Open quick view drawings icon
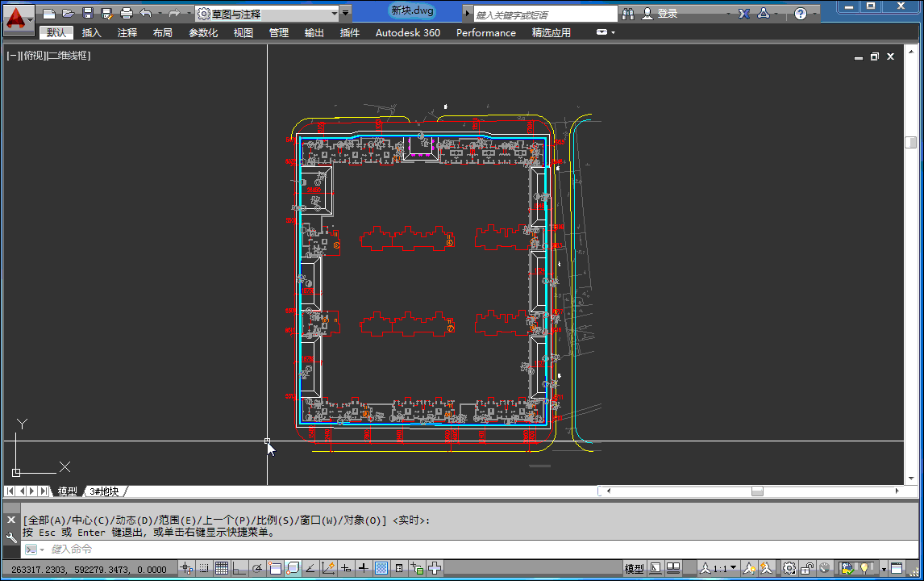The width and height of the screenshot is (924, 581). [673, 569]
